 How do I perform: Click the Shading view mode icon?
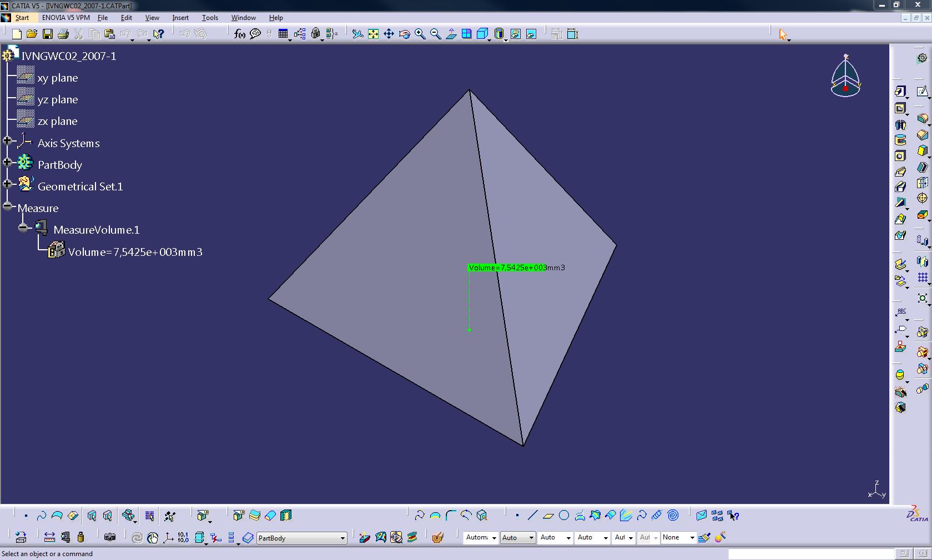tap(498, 34)
